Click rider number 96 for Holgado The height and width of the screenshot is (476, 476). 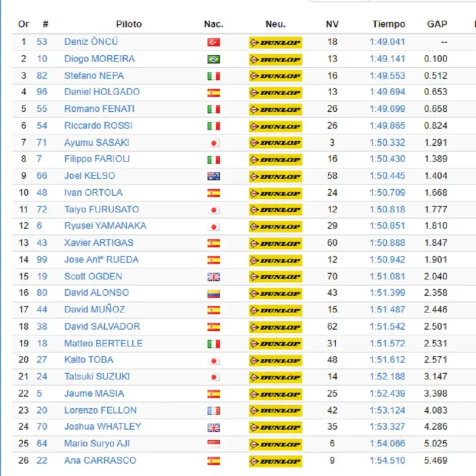click(42, 92)
